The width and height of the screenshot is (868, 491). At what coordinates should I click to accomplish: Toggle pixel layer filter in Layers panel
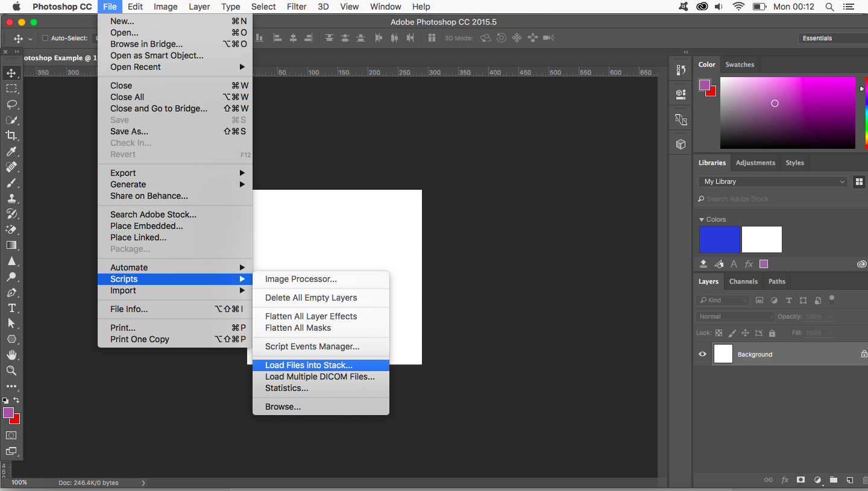(x=759, y=300)
